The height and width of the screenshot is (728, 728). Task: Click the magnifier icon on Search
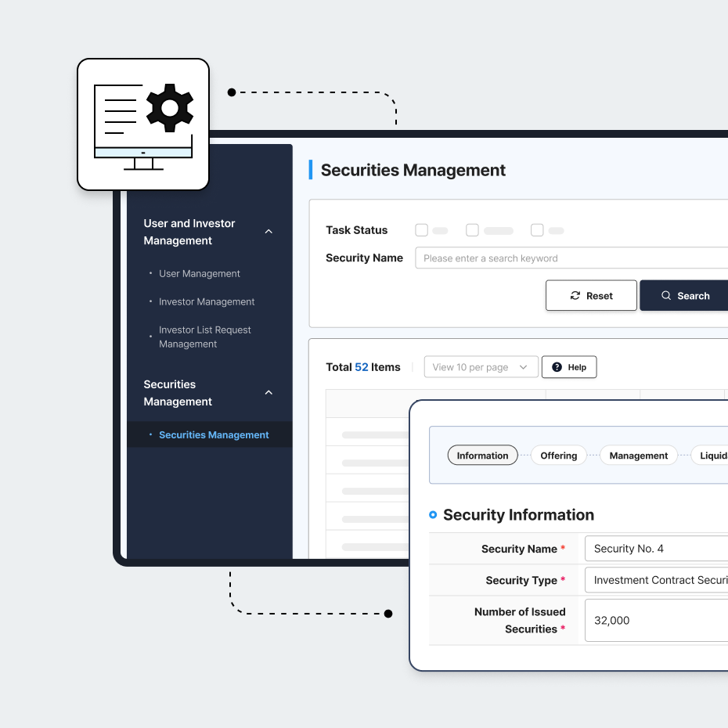pyautogui.click(x=666, y=296)
